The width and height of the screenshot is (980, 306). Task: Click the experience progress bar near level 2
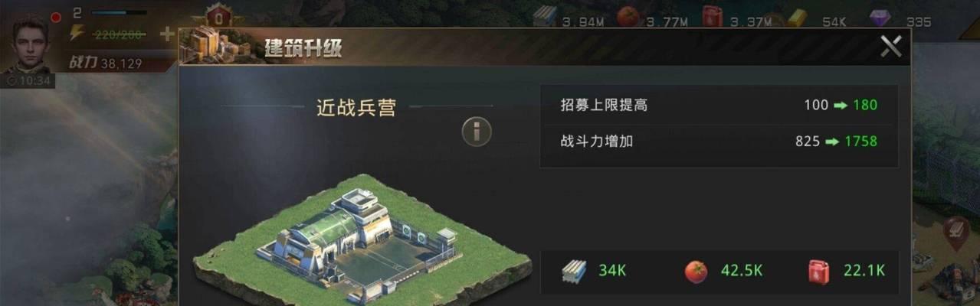pos(119,12)
